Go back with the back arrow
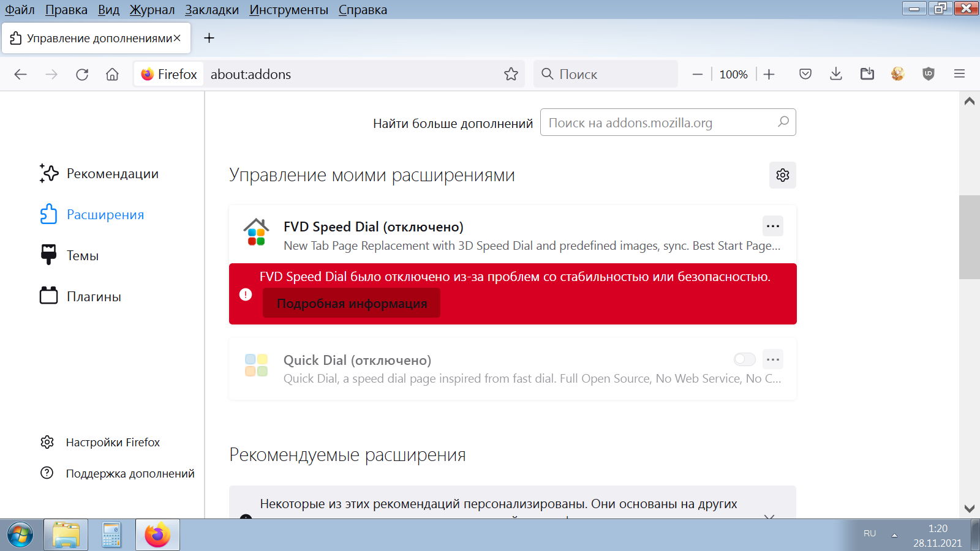The image size is (980, 551). coord(21,74)
